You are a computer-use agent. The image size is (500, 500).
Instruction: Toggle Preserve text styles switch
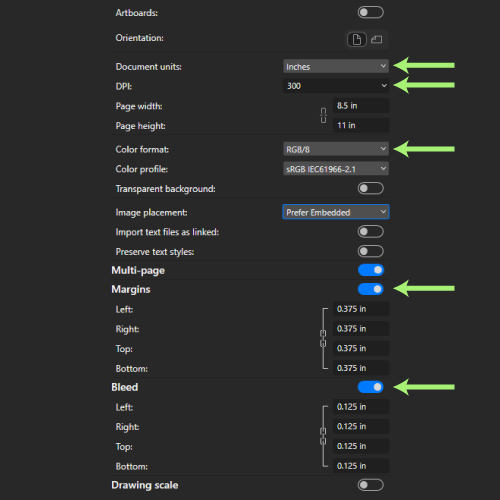(x=370, y=251)
